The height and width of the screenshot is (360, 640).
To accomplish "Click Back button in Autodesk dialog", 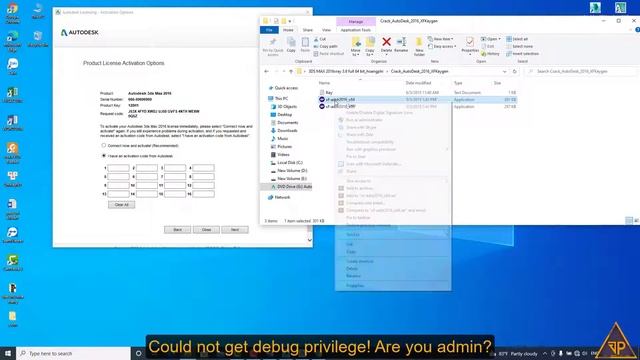I will click(178, 230).
